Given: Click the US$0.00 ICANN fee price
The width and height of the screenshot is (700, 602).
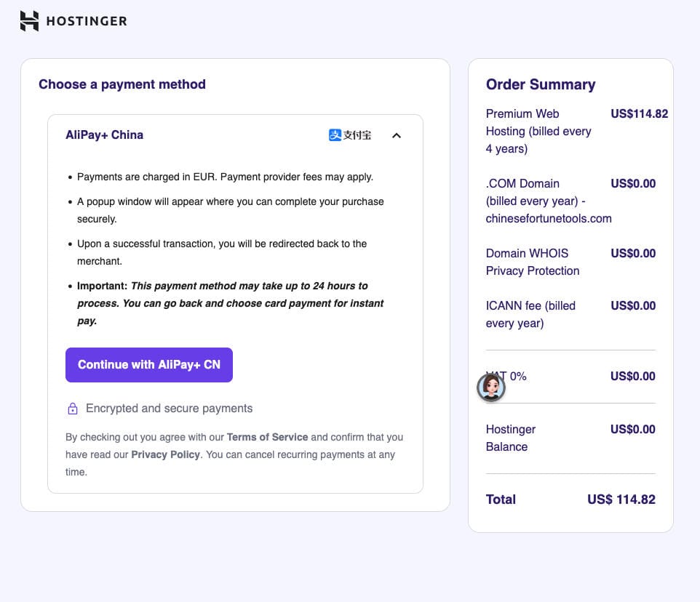Looking at the screenshot, I should 633,306.
